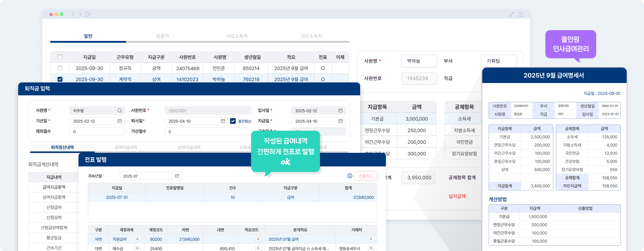Click the 근무유형 column header
This screenshot has width=644, height=251.
[x=125, y=57]
